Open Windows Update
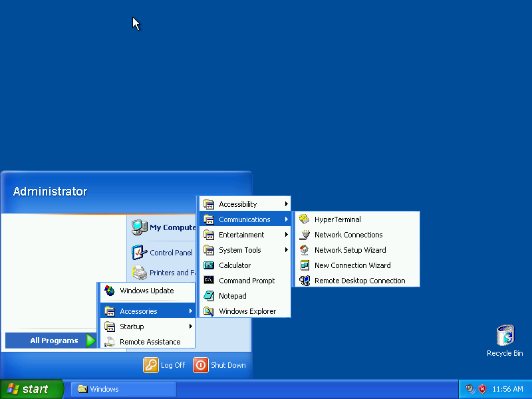This screenshot has height=399, width=532. click(x=148, y=291)
